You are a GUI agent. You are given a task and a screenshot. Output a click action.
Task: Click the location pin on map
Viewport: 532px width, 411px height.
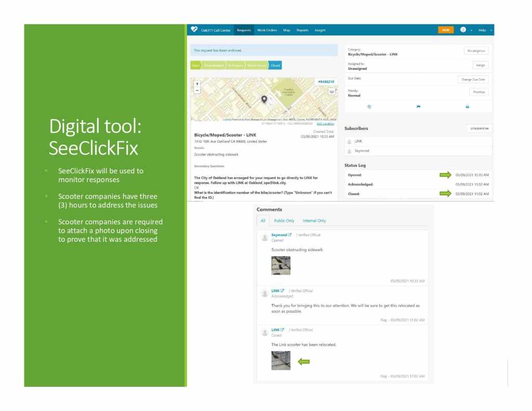point(264,99)
